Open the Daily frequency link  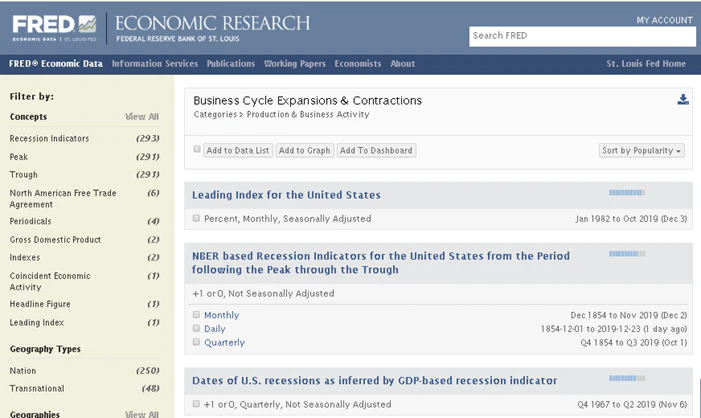tap(215, 329)
